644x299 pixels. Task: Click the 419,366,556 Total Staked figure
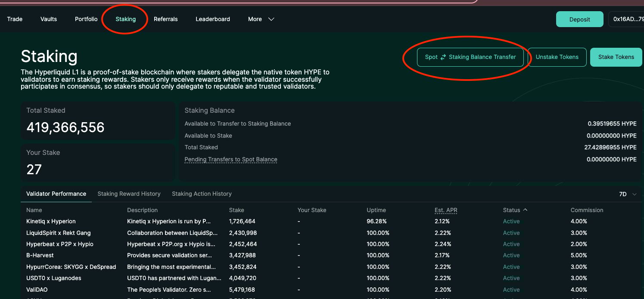tap(65, 127)
